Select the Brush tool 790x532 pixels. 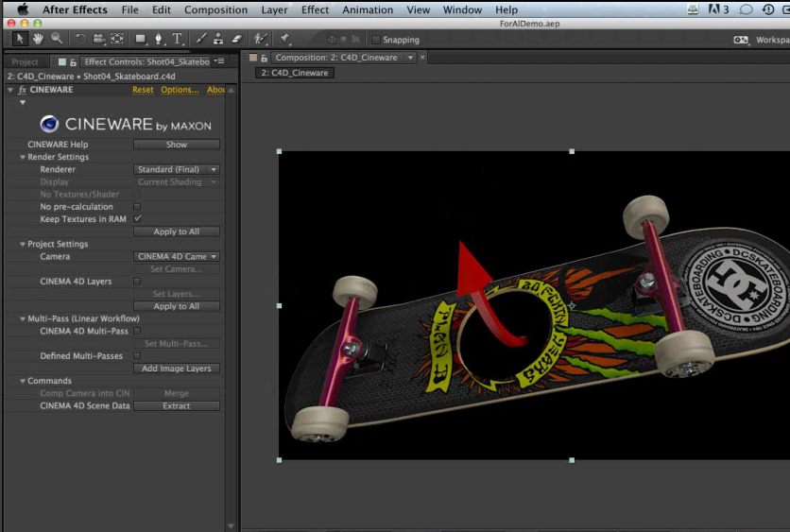click(200, 39)
